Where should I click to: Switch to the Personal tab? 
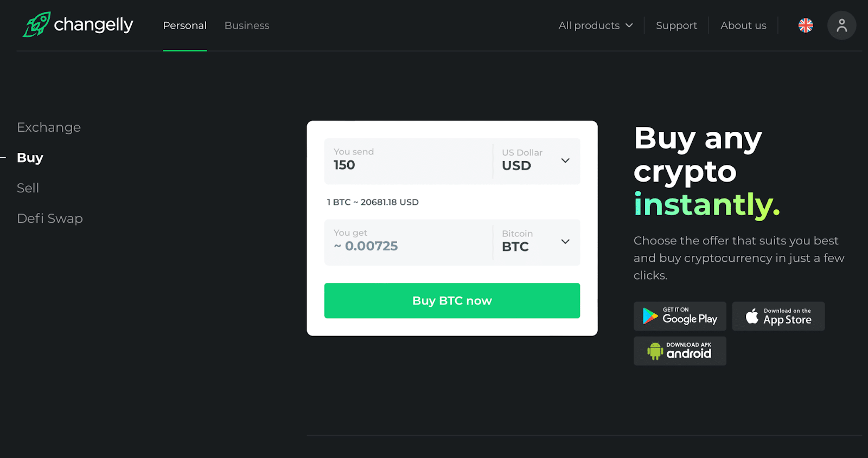coord(185,25)
